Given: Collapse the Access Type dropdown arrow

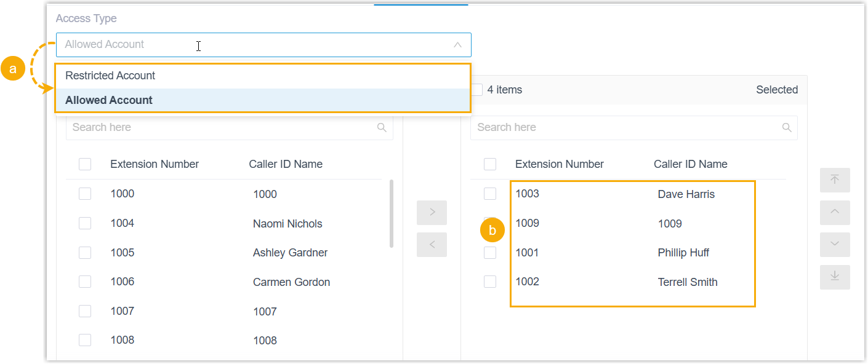Looking at the screenshot, I should click(457, 45).
